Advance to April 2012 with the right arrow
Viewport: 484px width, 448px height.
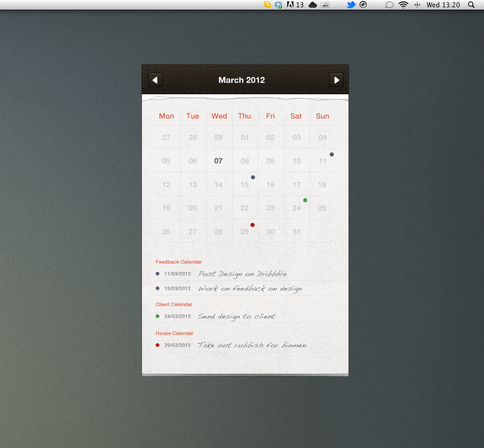click(337, 80)
